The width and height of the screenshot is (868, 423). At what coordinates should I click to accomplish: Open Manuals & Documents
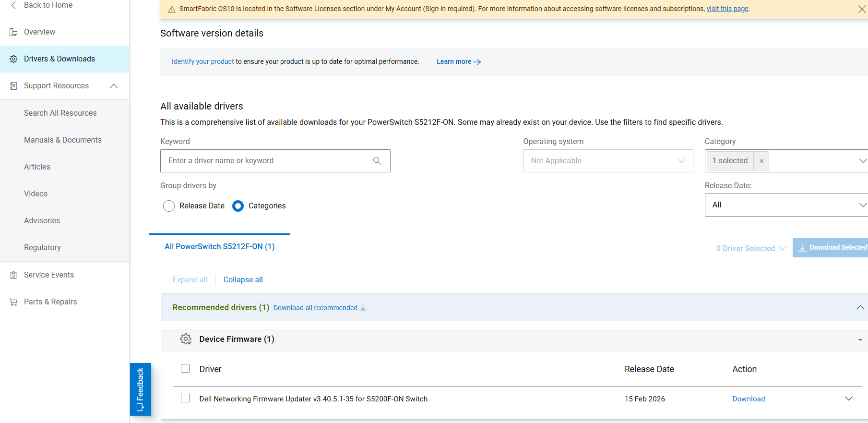click(x=63, y=140)
